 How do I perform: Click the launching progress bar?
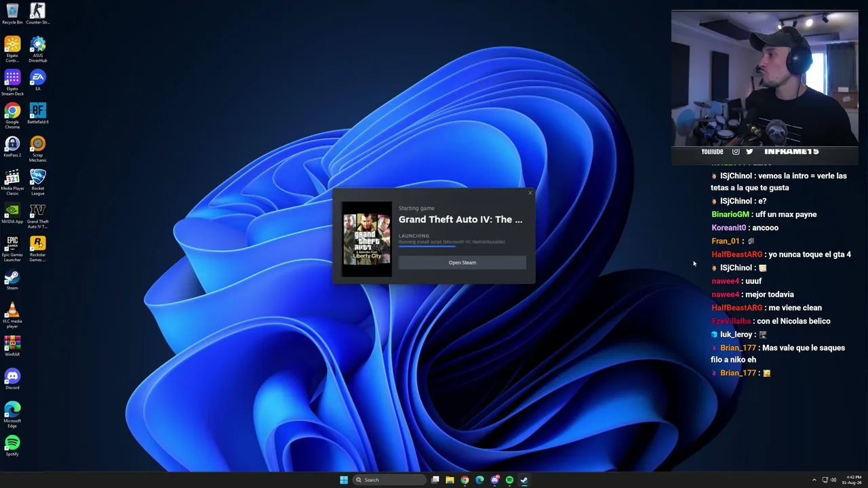coord(462,247)
